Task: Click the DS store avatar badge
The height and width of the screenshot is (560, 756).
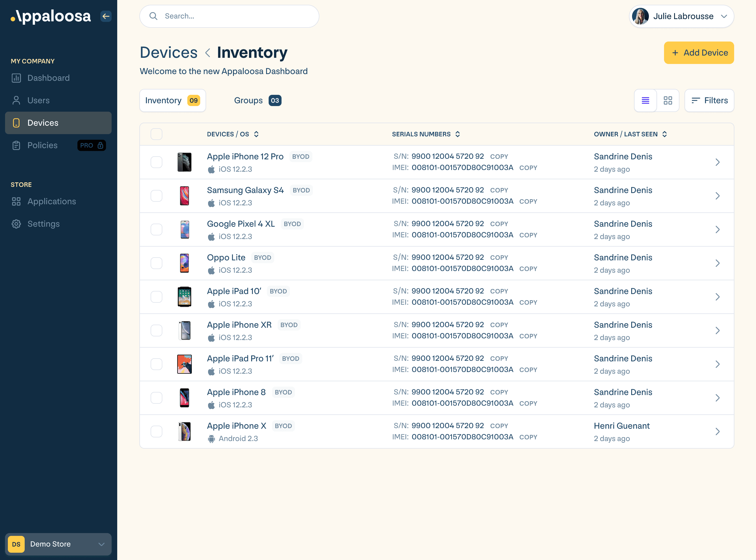Action: click(x=16, y=544)
